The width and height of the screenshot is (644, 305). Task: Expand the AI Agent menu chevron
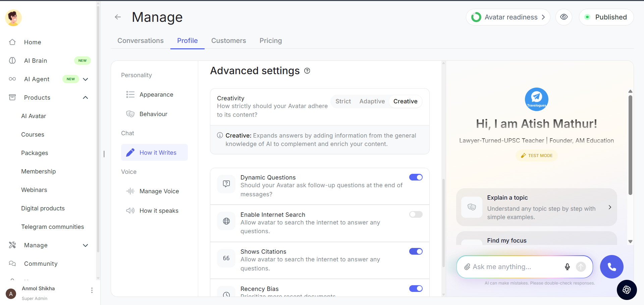86,79
